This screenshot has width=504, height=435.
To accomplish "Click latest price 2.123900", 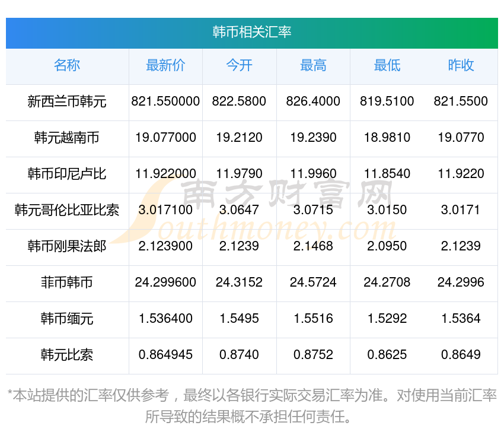I will [x=165, y=246].
